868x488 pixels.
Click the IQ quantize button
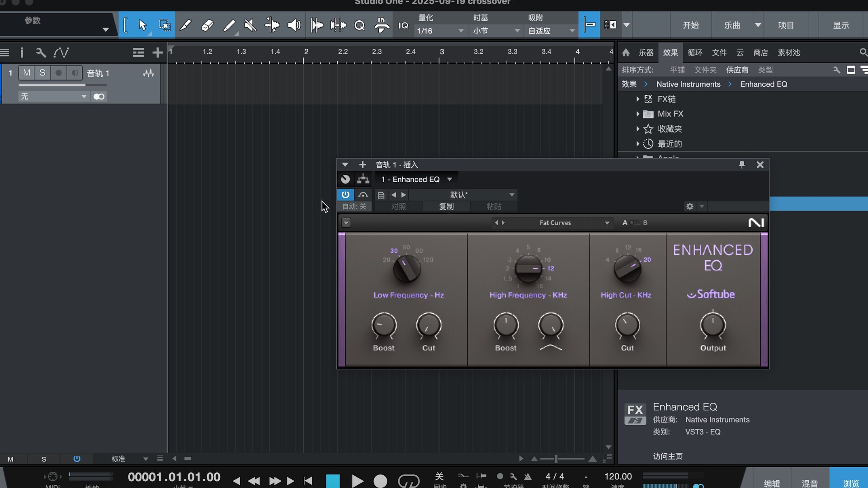click(403, 25)
